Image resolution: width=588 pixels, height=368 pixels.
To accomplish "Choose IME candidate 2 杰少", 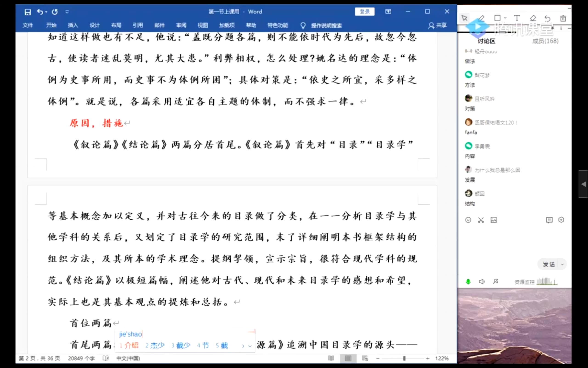I will click(x=155, y=345).
